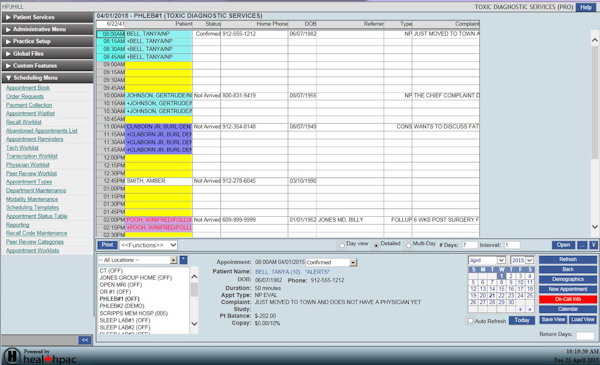The width and height of the screenshot is (600, 365).
Task: Go to previous month arrow in calendar
Action: coord(520,309)
